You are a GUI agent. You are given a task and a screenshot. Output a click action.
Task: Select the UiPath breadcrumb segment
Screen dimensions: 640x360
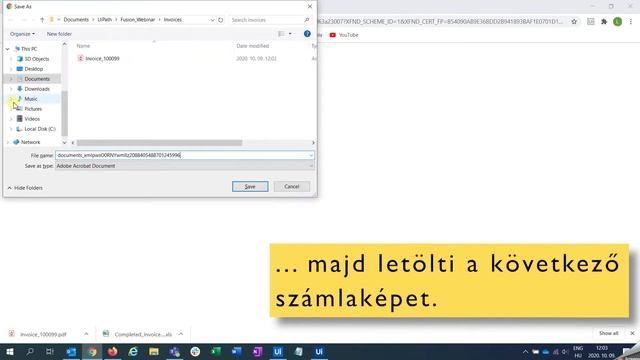pyautogui.click(x=104, y=20)
